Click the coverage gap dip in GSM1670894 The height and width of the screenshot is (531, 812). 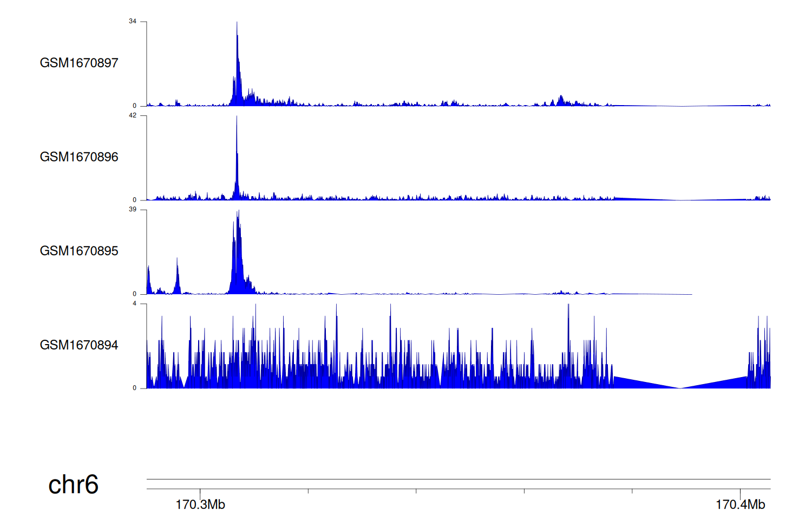pos(680,387)
